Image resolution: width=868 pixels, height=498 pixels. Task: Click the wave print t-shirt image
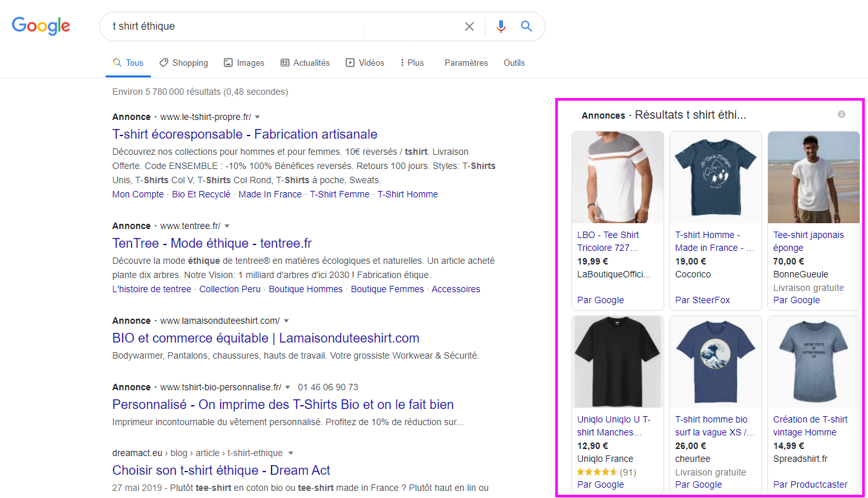716,362
